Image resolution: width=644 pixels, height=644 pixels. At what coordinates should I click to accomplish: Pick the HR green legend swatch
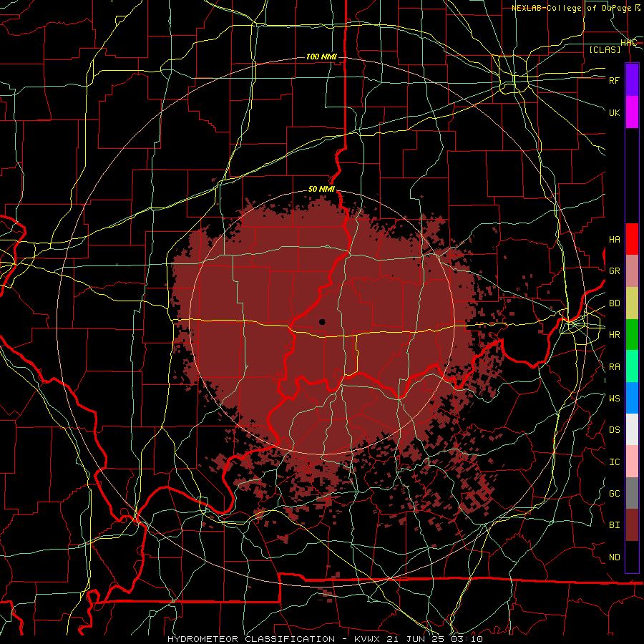point(632,335)
